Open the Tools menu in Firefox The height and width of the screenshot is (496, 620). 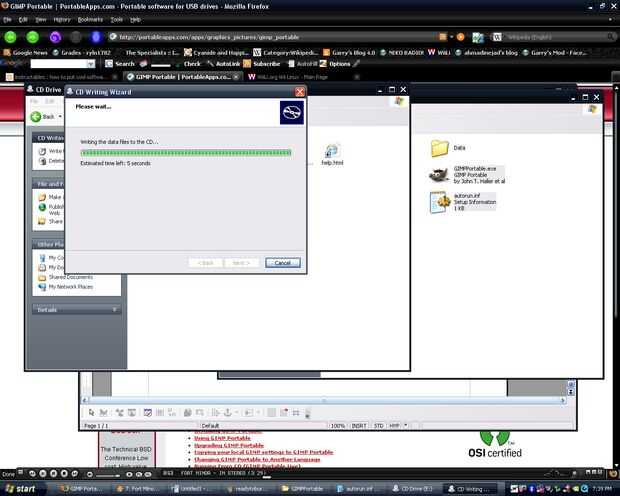116,19
